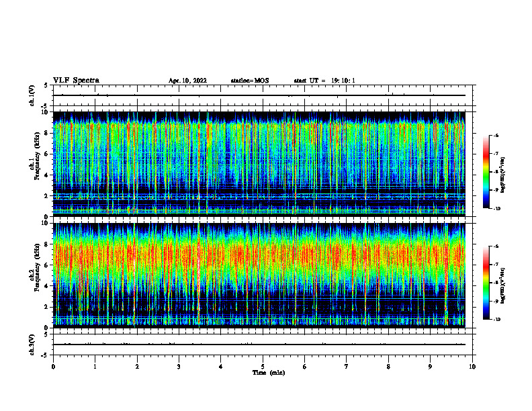The width and height of the screenshot is (532, 411).
Task: Click the time axis tick label "8"
Action: pyautogui.click(x=388, y=367)
